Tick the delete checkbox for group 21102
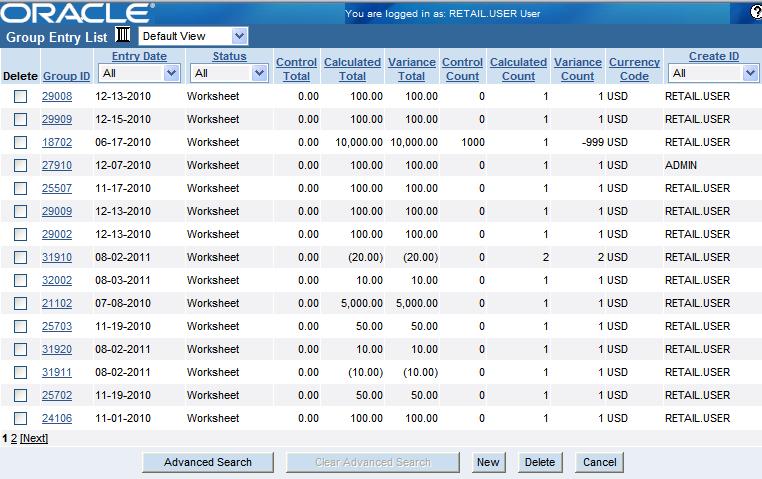This screenshot has width=762, height=479. (x=20, y=303)
